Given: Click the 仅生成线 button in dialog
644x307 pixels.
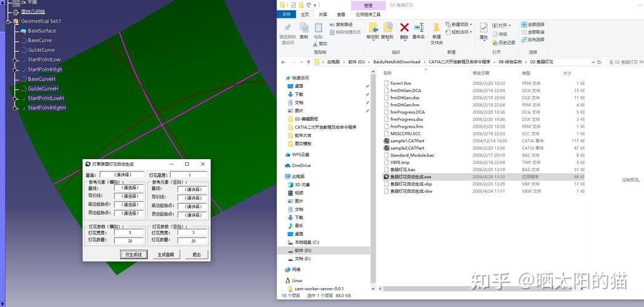Looking at the screenshot, I should (x=134, y=254).
